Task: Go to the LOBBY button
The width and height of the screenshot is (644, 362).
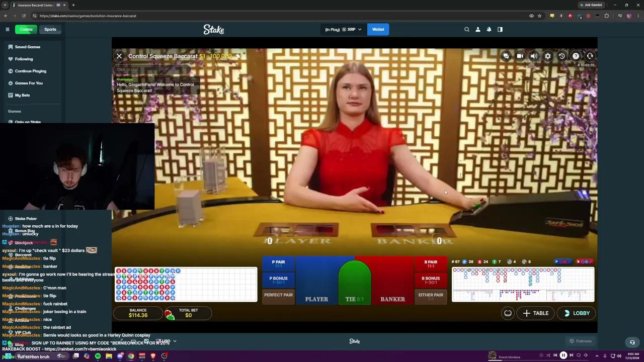Action: point(577,313)
